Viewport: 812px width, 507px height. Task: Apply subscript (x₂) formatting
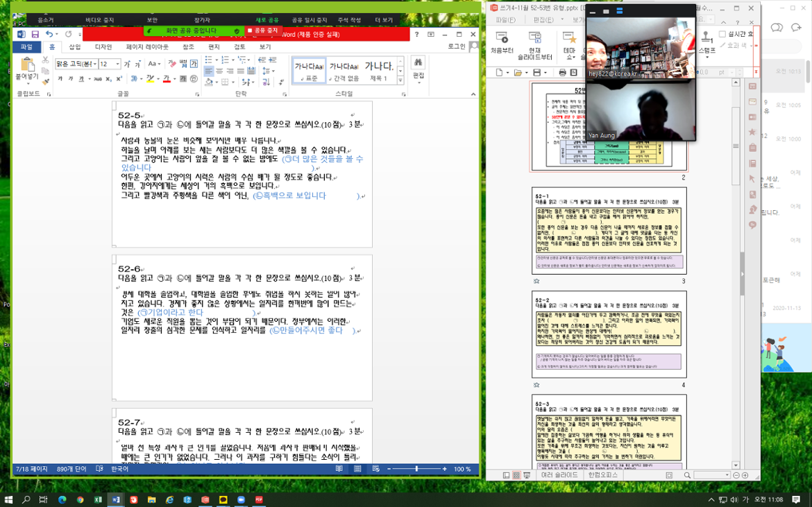point(109,79)
